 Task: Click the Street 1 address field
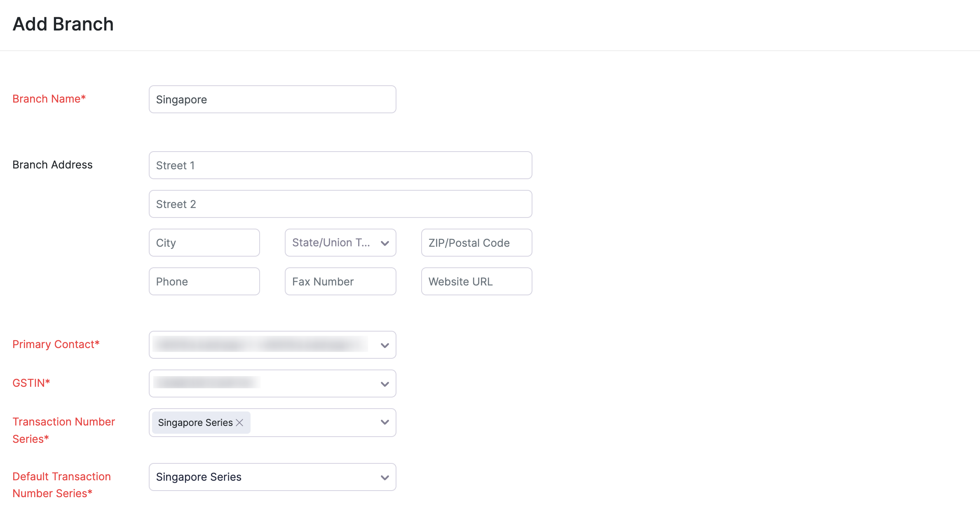340,165
